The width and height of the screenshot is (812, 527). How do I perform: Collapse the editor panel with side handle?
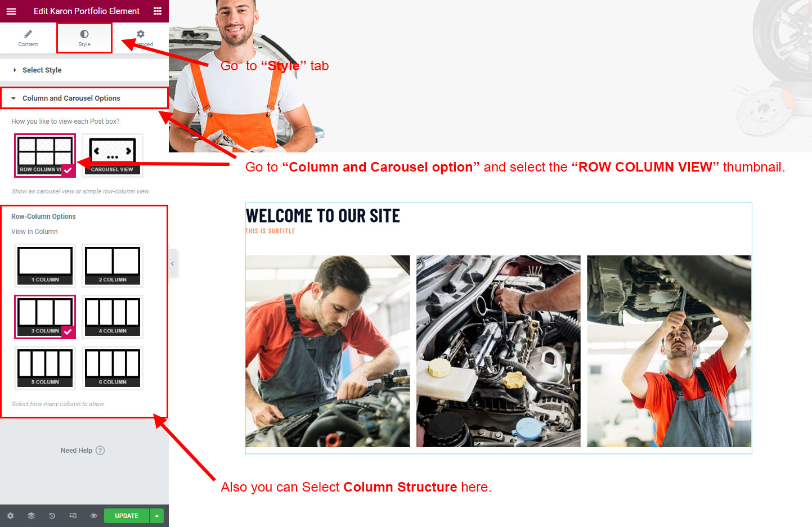[173, 263]
